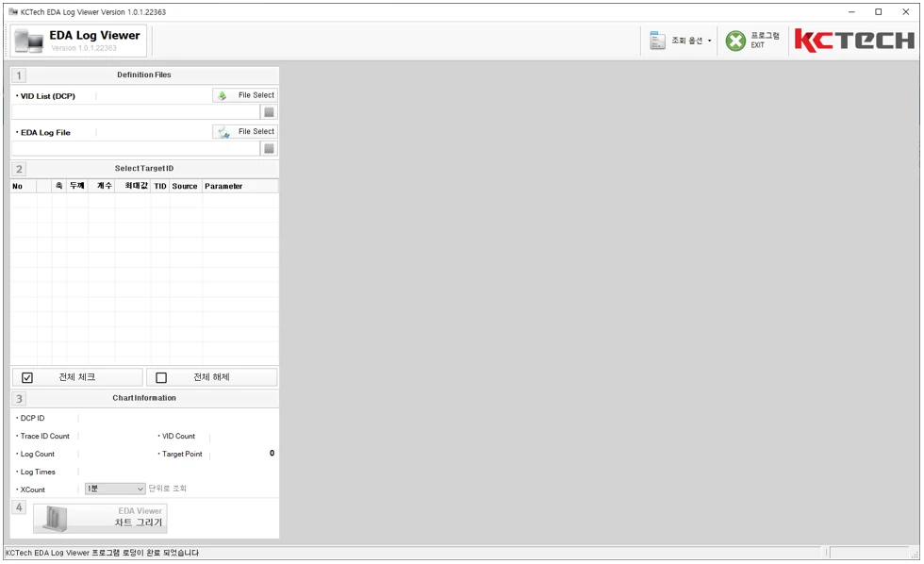Click the Trace ID Count label

click(45, 436)
